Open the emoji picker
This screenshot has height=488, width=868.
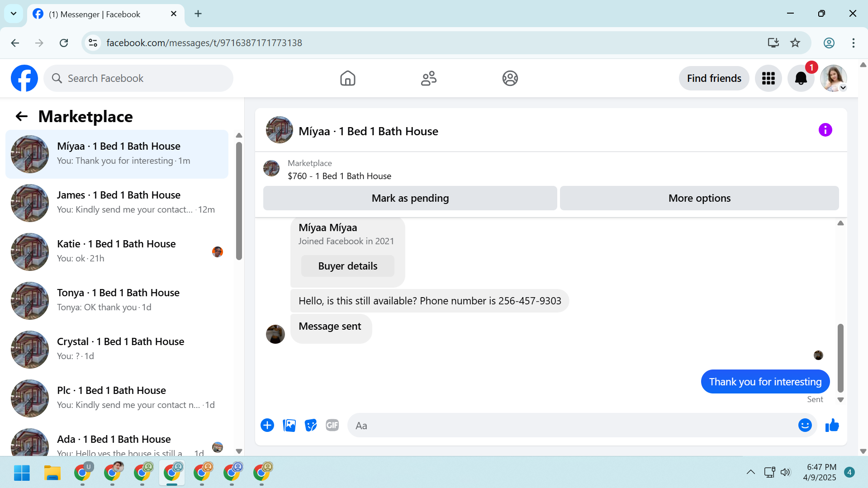click(805, 425)
